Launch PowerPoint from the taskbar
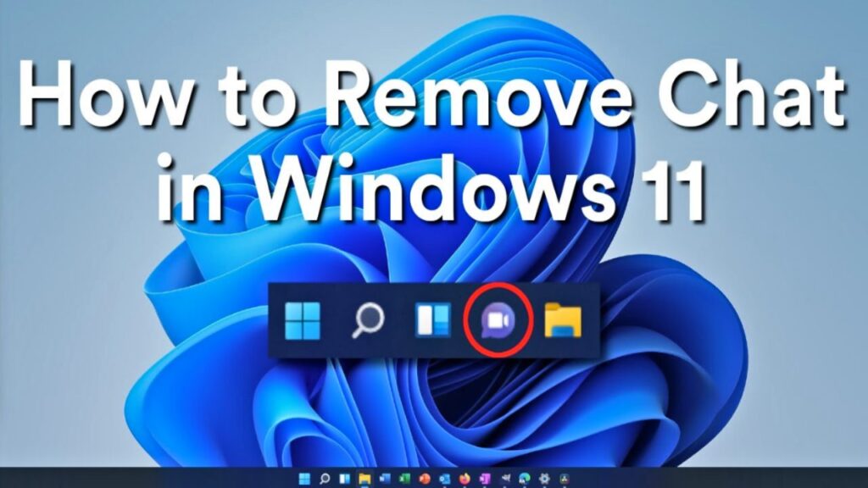This screenshot has height=488, width=868. (x=425, y=477)
